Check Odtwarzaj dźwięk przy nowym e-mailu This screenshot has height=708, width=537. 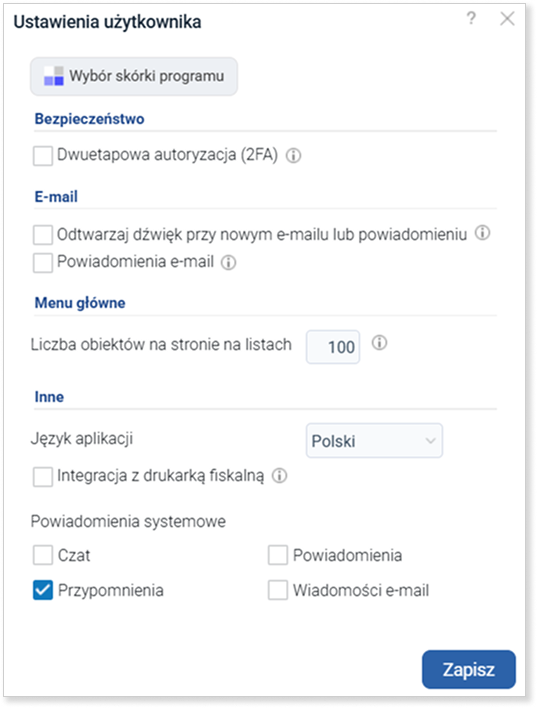pyautogui.click(x=43, y=235)
